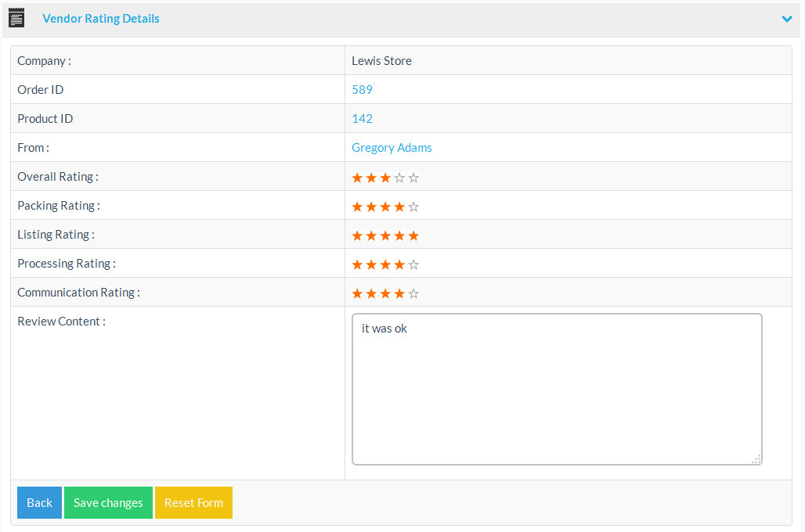Click the yellow Reset Form button

coord(193,503)
